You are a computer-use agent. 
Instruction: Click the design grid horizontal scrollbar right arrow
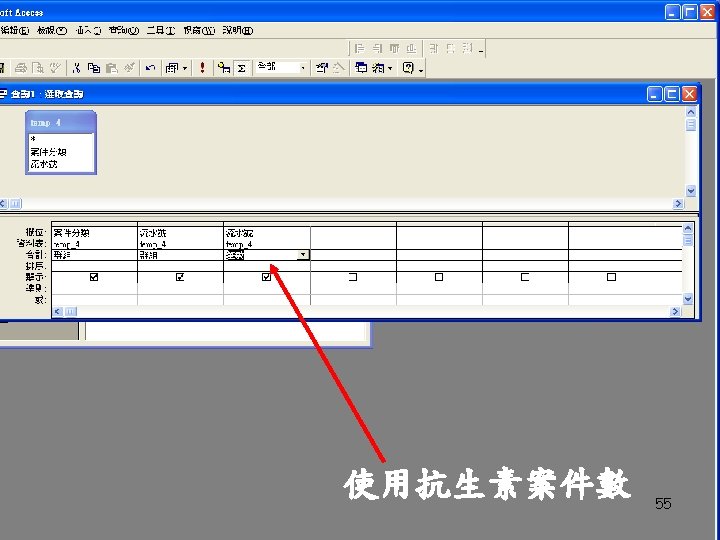(675, 311)
